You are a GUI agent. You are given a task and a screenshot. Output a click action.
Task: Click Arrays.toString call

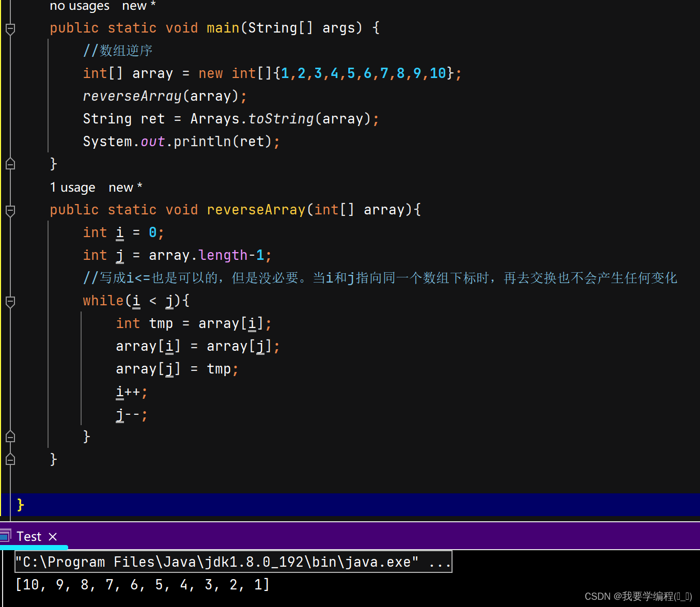[281, 119]
